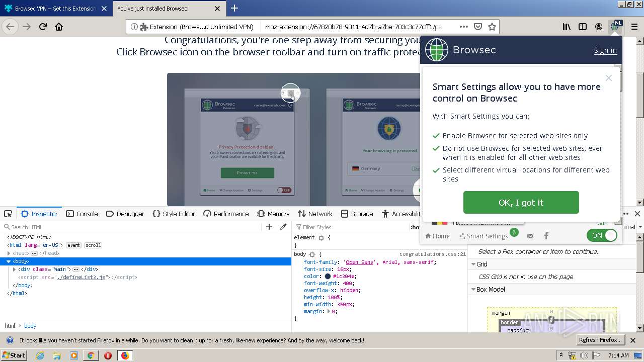Open a new browser tab
The image size is (644, 362).
pyautogui.click(x=234, y=8)
